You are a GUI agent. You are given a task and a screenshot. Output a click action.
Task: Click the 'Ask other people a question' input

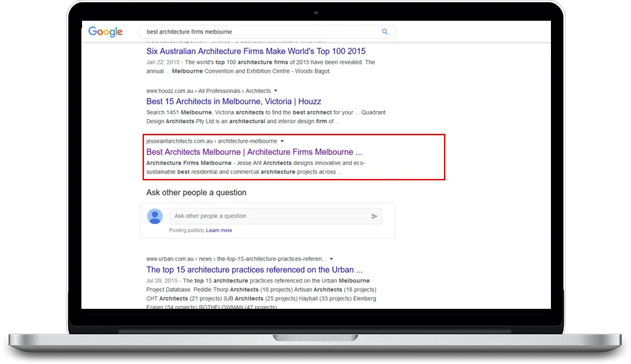275,216
